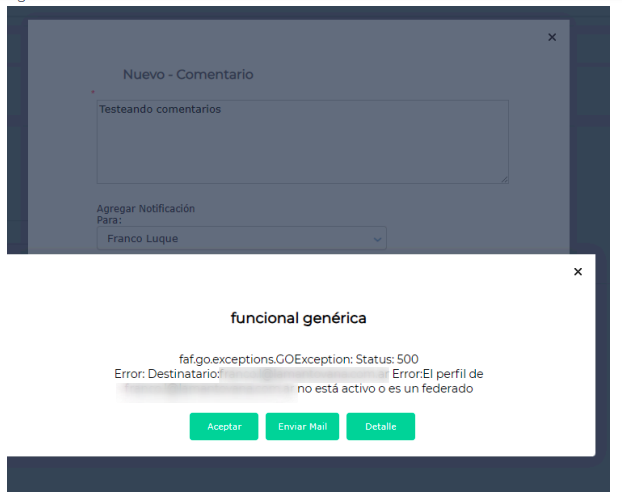Click the comment textarea resize handle
The width and height of the screenshot is (622, 497).
click(504, 179)
